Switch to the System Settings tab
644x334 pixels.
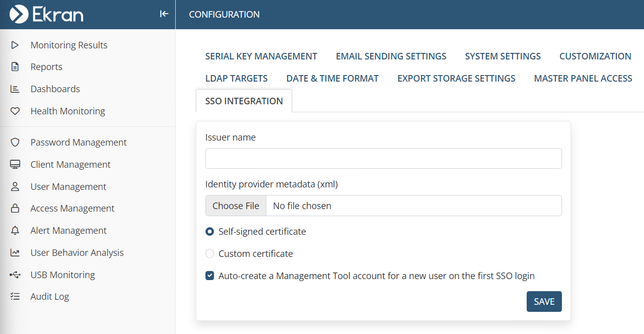[x=503, y=56]
